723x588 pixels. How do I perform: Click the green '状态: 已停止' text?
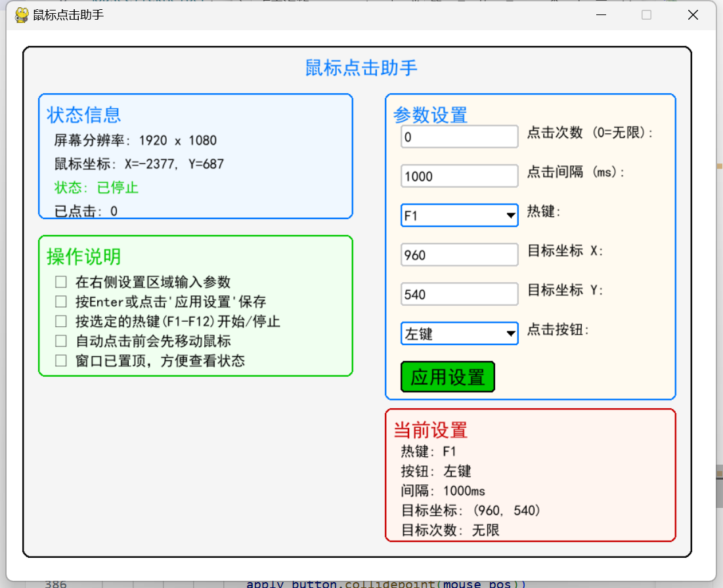(96, 188)
